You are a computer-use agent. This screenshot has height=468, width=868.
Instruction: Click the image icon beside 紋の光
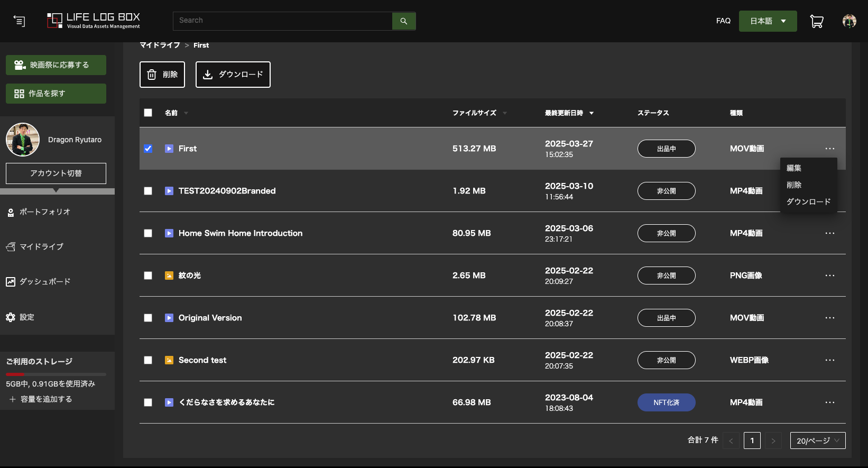[169, 276]
